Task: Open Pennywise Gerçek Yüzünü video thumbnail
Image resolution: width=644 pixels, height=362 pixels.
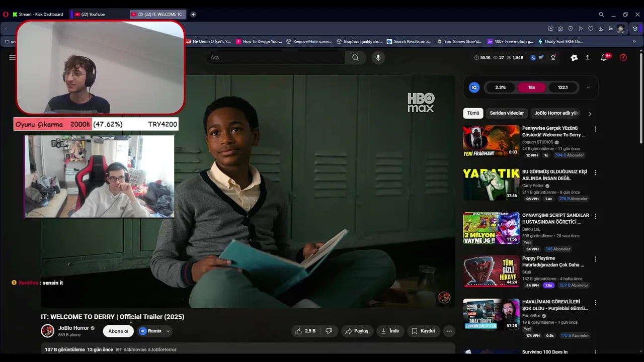Action: pyautogui.click(x=491, y=141)
